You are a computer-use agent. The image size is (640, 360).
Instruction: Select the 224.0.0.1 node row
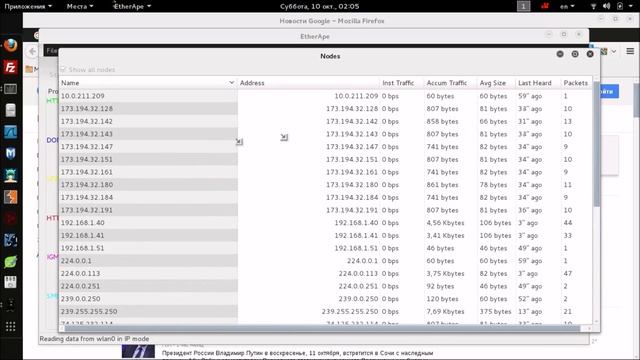point(325,260)
